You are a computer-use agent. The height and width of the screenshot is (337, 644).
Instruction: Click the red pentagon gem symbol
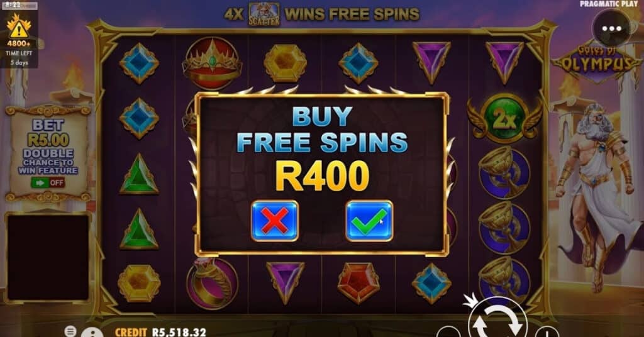pyautogui.click(x=358, y=283)
